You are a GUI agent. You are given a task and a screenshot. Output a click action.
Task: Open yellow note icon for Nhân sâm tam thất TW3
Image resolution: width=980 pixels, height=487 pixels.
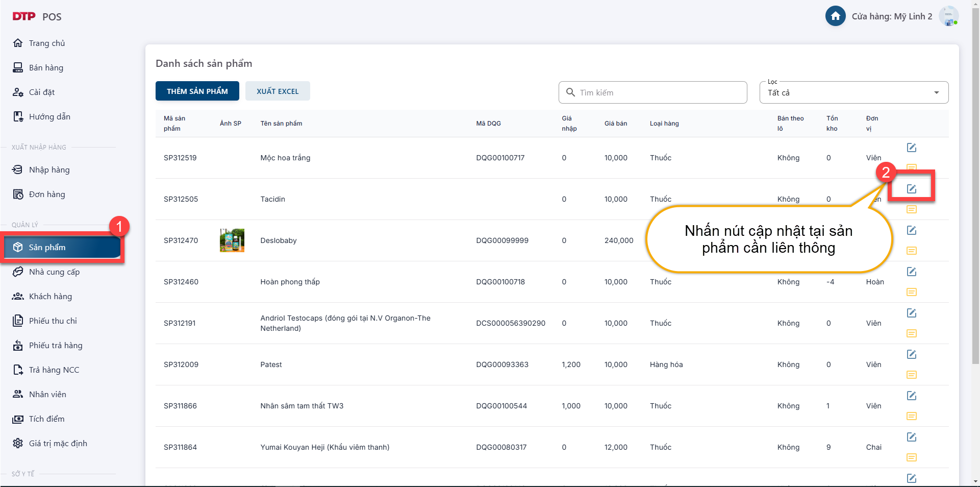pyautogui.click(x=911, y=416)
